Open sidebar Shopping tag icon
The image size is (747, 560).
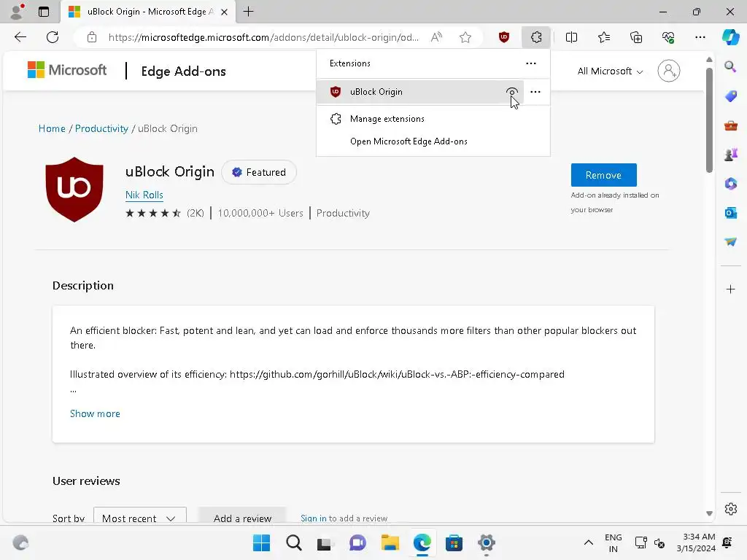pyautogui.click(x=730, y=96)
